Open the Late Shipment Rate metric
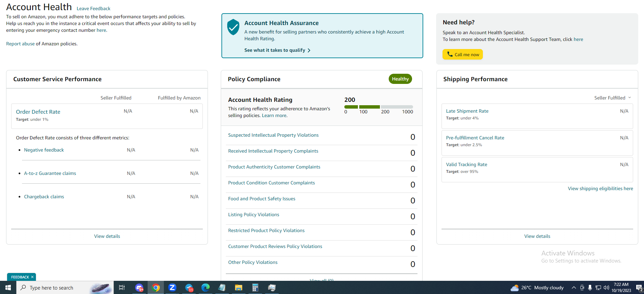644x294 pixels. [x=467, y=111]
